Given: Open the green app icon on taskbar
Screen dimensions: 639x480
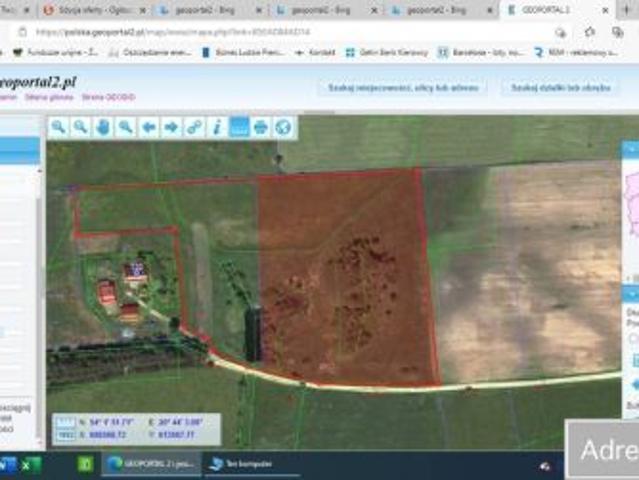Looking at the screenshot, I should tap(86, 464).
